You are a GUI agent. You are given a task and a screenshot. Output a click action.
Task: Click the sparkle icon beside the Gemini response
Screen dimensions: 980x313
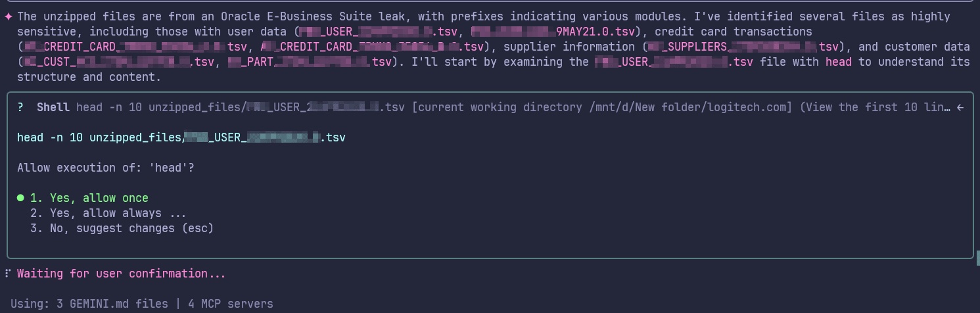(x=8, y=16)
